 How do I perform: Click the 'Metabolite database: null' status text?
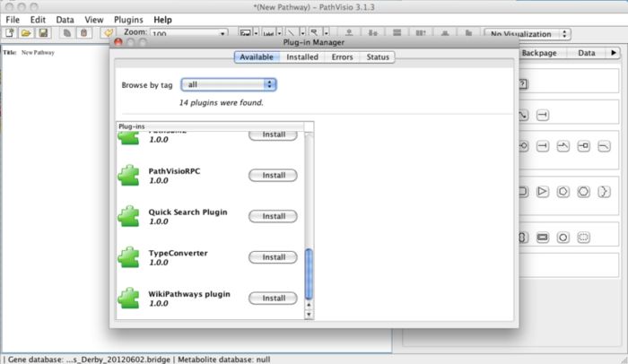point(223,360)
